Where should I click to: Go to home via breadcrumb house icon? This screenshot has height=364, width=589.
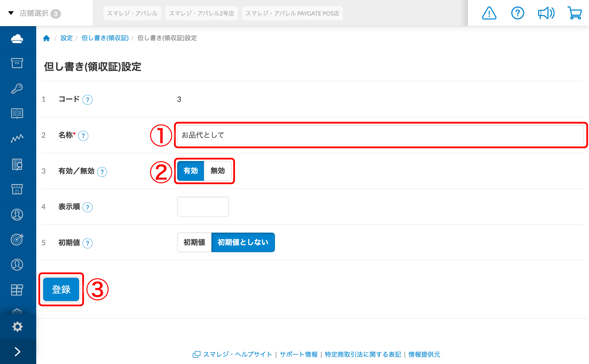[46, 38]
